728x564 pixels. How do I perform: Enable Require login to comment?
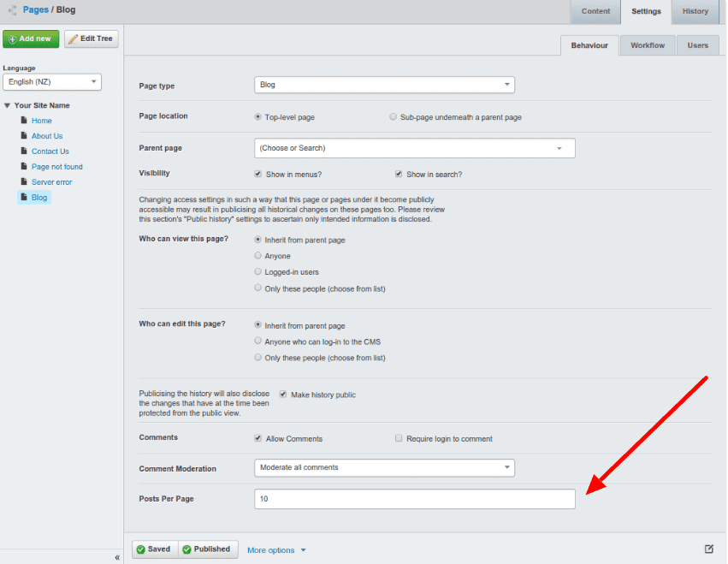(x=399, y=438)
